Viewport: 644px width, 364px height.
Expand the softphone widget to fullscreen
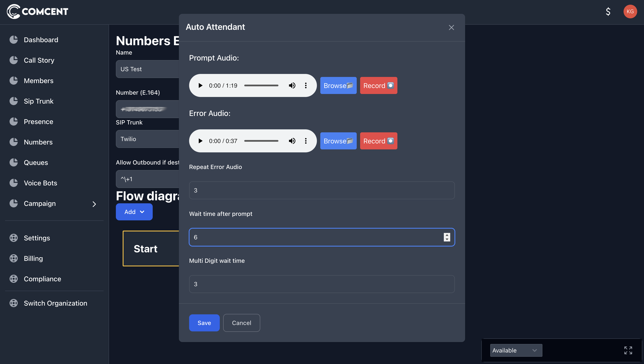click(x=628, y=350)
